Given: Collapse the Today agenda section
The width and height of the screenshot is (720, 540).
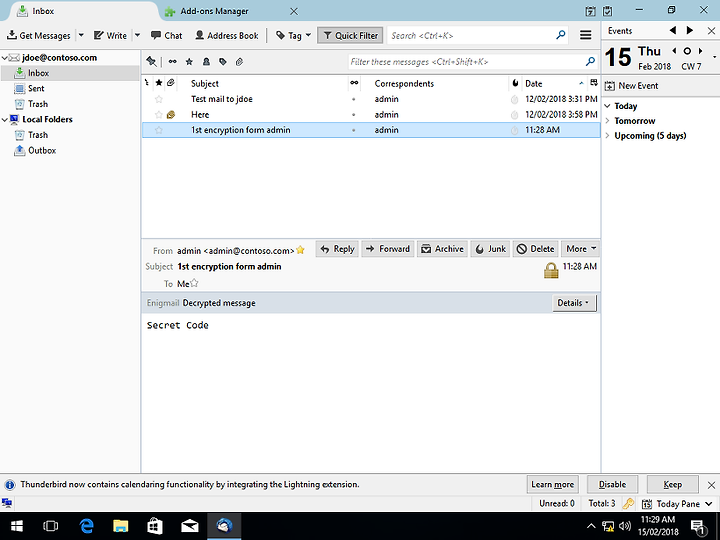Looking at the screenshot, I should point(608,106).
